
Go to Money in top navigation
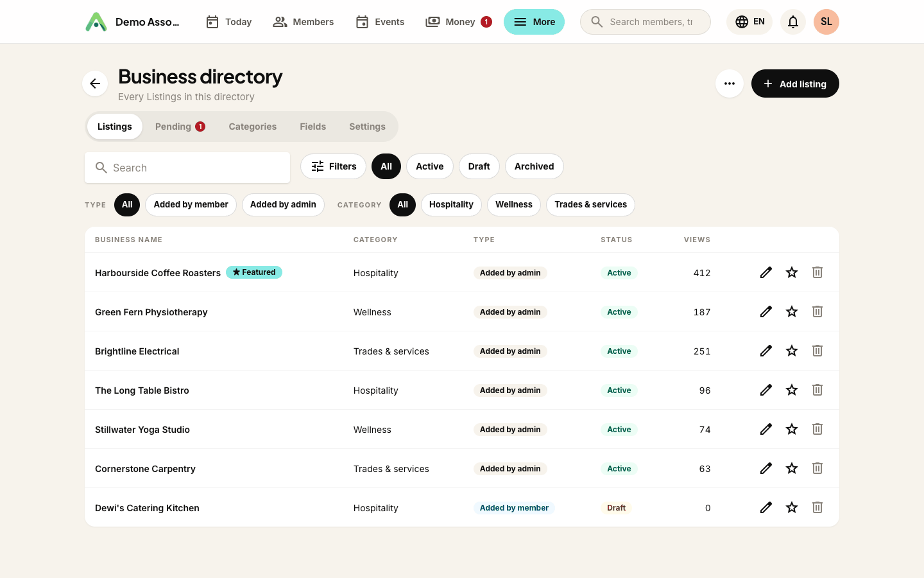coord(458,22)
